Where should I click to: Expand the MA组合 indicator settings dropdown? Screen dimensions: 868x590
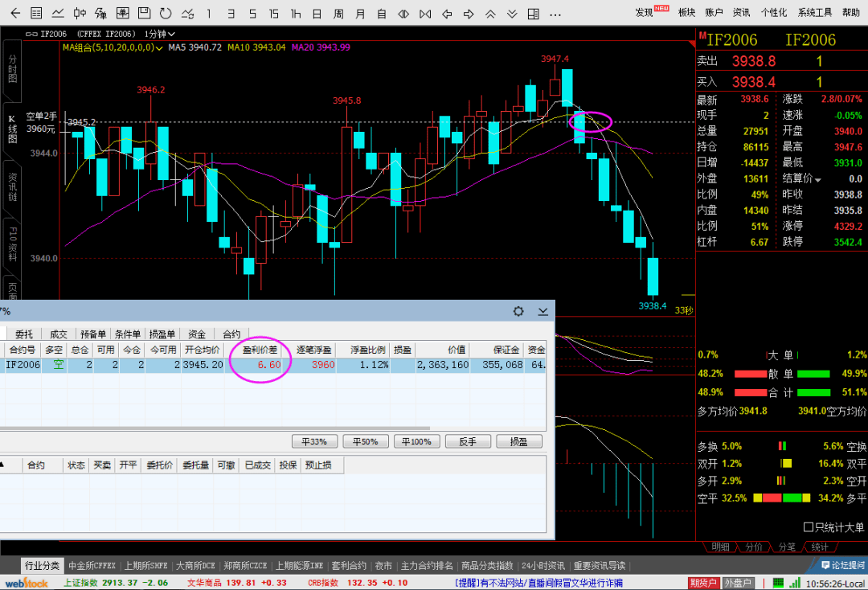159,48
